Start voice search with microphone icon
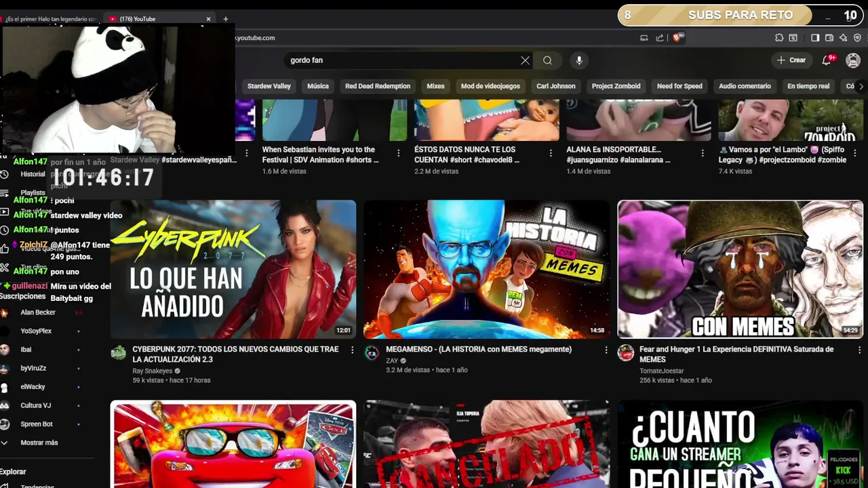The image size is (868, 488). 579,60
